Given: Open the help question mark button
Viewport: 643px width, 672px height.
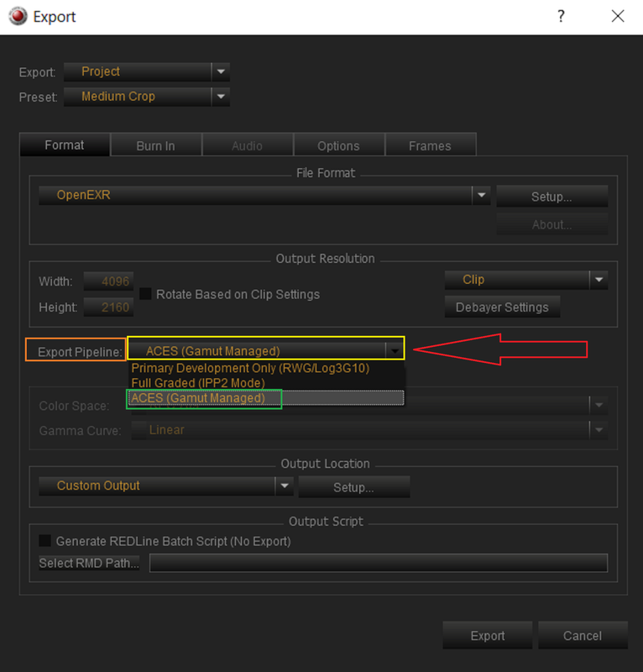Looking at the screenshot, I should point(561,16).
